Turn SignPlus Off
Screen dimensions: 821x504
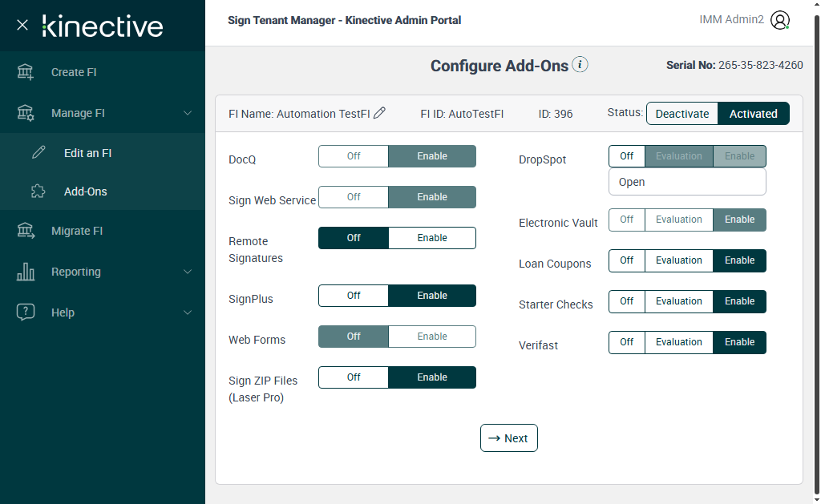coord(354,295)
